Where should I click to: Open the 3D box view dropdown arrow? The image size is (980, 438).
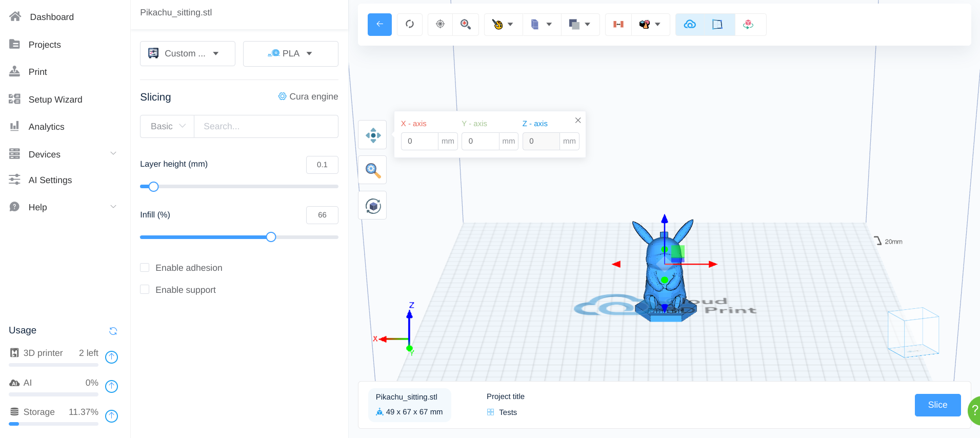[549, 24]
